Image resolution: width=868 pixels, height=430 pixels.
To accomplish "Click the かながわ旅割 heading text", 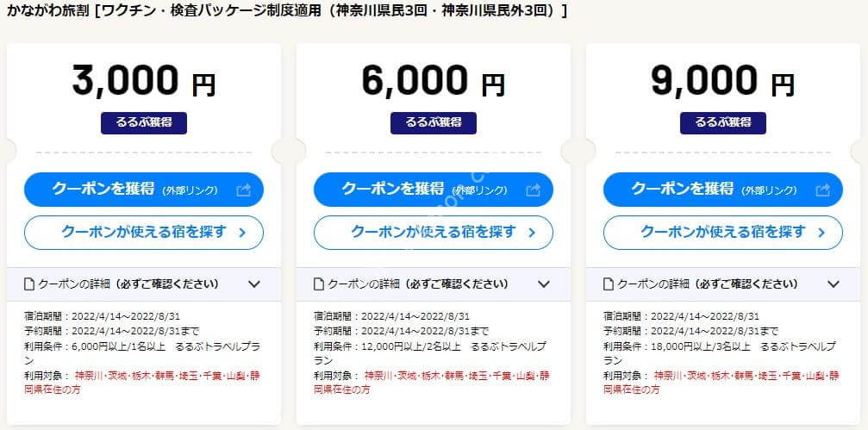I will click(x=47, y=11).
